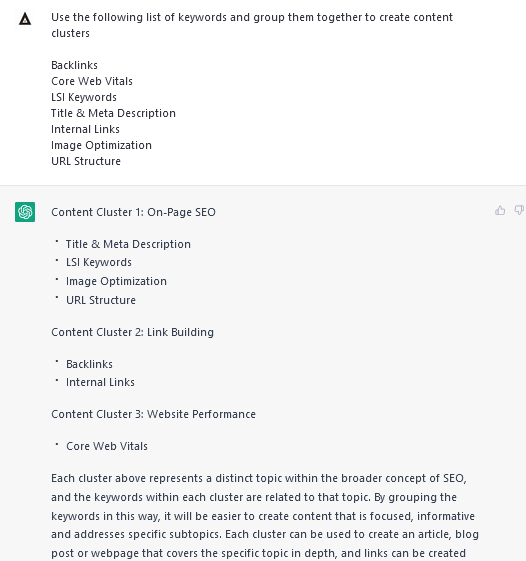Click the ChatGPT green logo avatar
The image size is (526, 561).
(25, 212)
